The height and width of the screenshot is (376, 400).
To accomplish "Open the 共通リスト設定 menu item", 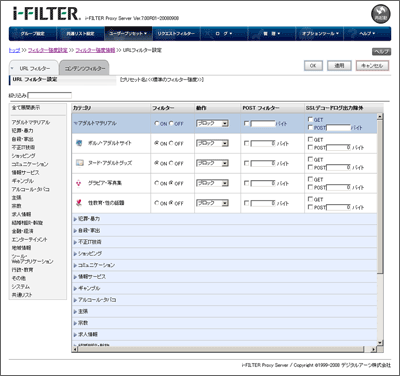I will pyautogui.click(x=80, y=34).
